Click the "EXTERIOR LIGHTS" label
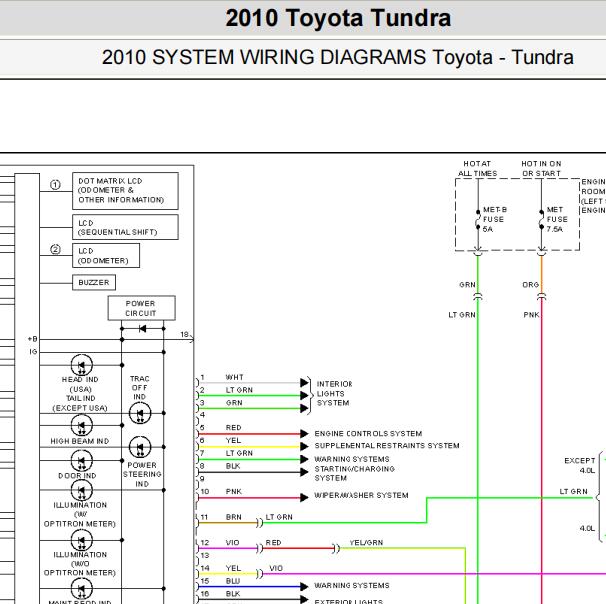This screenshot has width=606, height=604. click(x=349, y=601)
